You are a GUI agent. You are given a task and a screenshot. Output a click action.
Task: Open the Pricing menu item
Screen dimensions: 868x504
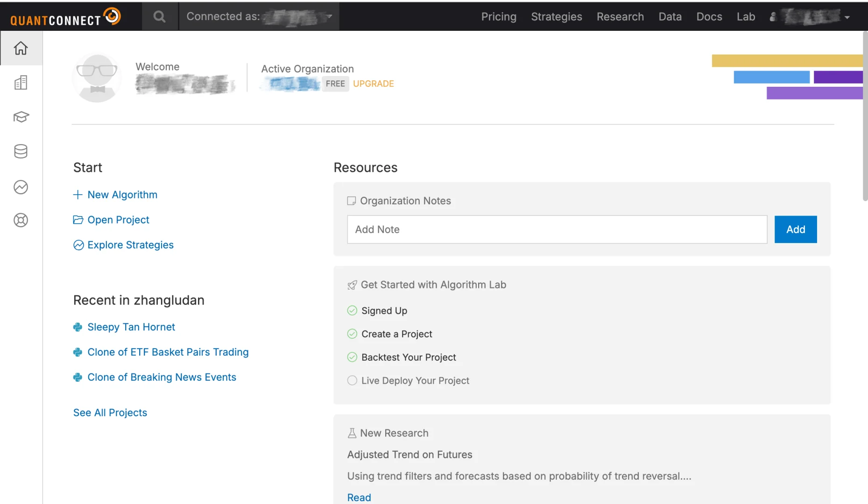tap(499, 17)
